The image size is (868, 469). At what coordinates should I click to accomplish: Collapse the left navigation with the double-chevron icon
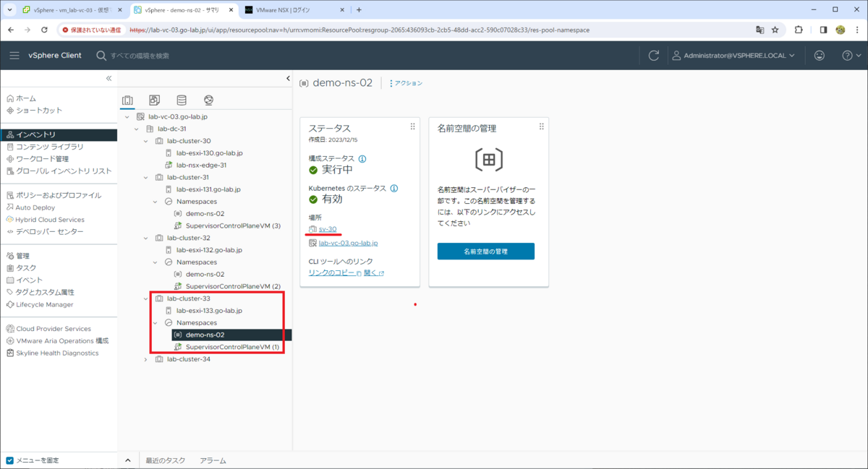pos(109,78)
